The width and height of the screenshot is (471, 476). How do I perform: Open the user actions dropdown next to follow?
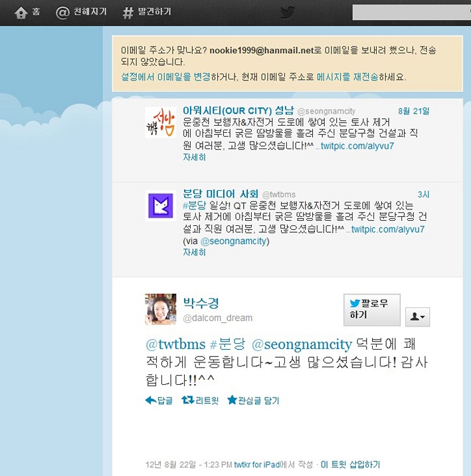click(x=417, y=317)
